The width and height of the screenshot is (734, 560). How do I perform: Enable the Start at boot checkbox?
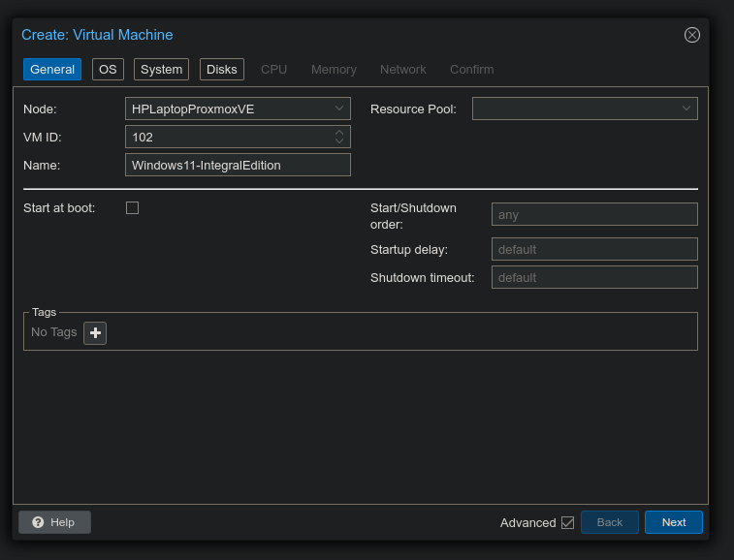click(133, 207)
